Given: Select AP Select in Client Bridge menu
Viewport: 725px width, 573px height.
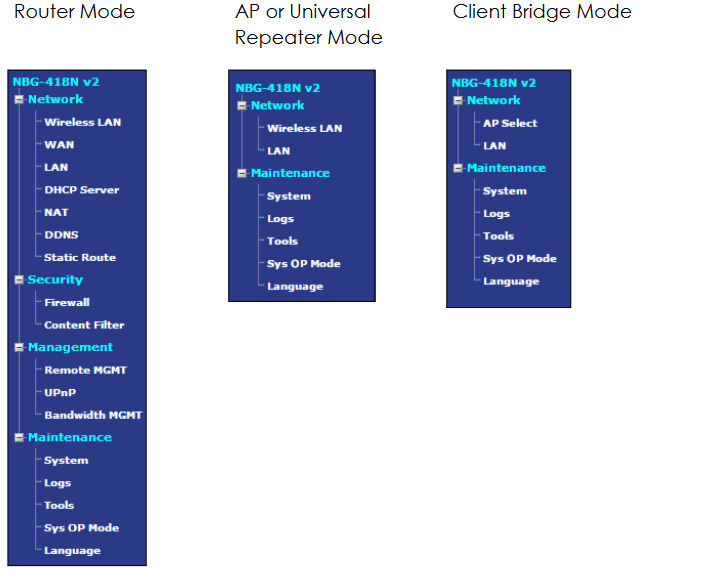Looking at the screenshot, I should pyautogui.click(x=510, y=124).
